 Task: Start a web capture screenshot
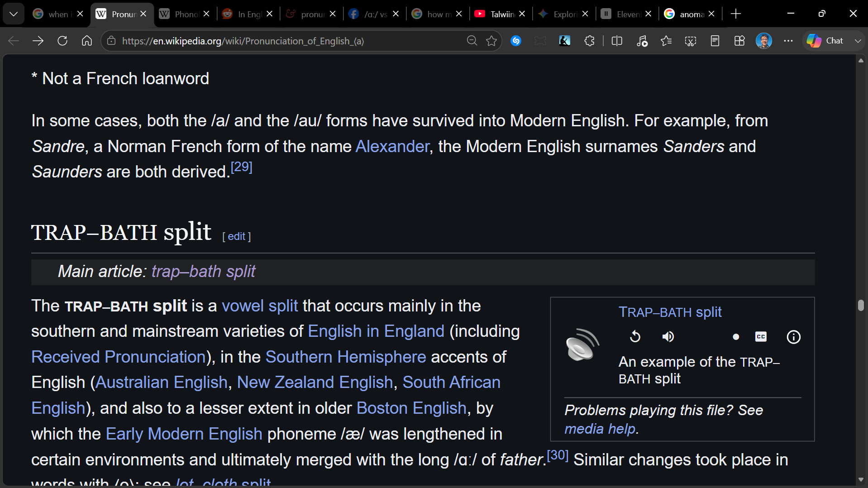(x=691, y=41)
